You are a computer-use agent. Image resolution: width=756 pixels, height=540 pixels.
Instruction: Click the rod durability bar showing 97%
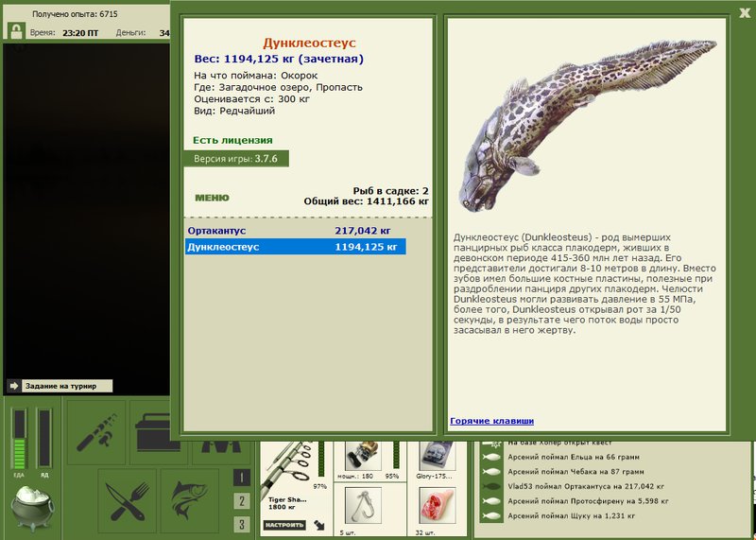[321, 461]
